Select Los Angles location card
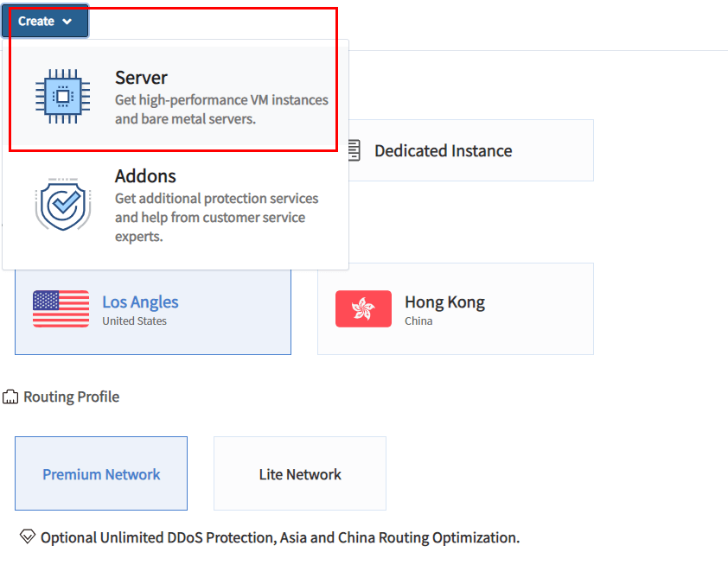The height and width of the screenshot is (565, 728). tap(153, 312)
